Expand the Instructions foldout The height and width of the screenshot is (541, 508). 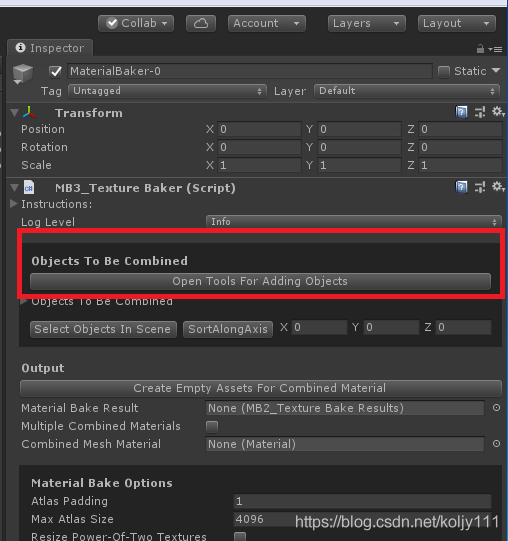(14, 204)
